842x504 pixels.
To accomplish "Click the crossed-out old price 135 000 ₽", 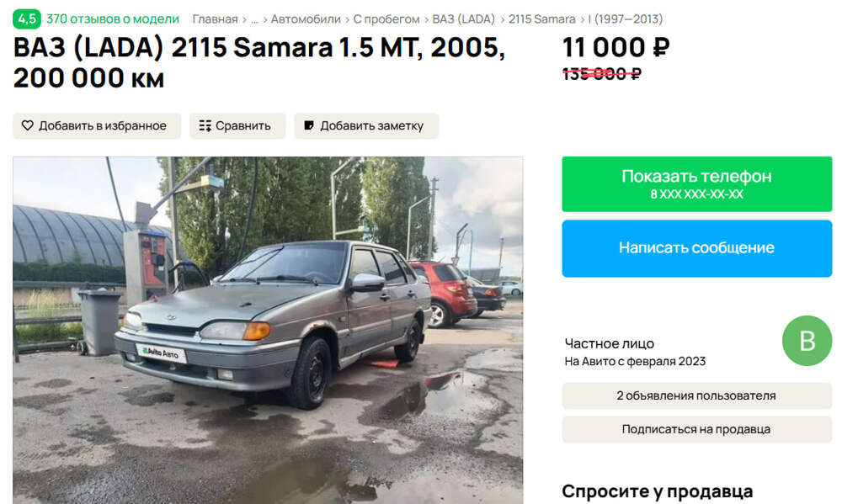I will point(601,73).
